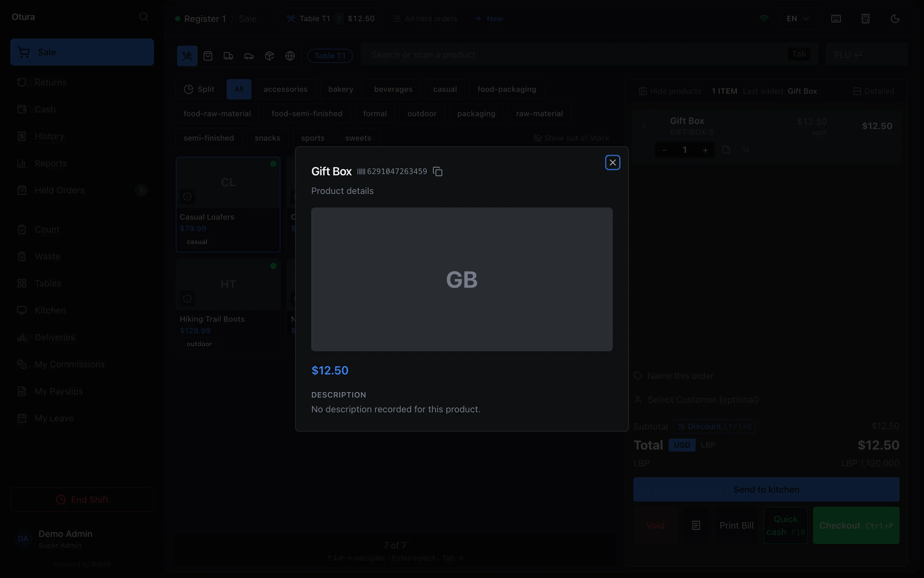The image size is (924, 578).
Task: Expand the Gift Box cart line chevron
Action: click(644, 126)
